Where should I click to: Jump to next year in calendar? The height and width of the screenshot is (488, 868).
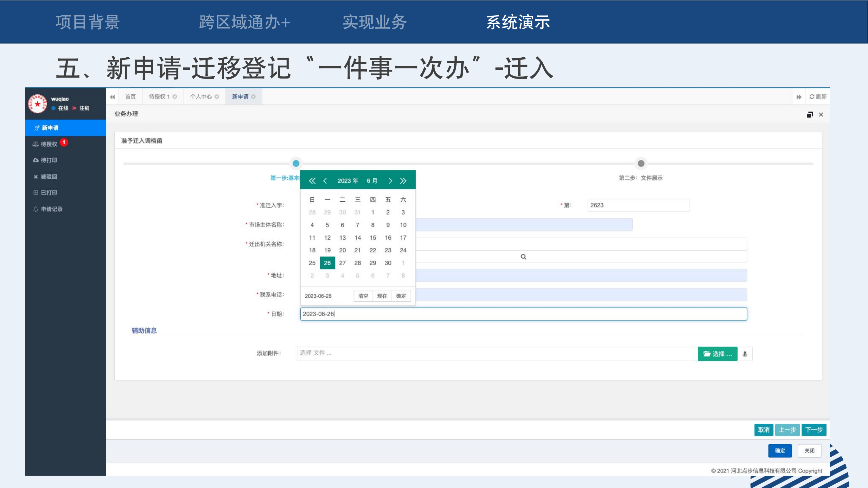point(403,181)
